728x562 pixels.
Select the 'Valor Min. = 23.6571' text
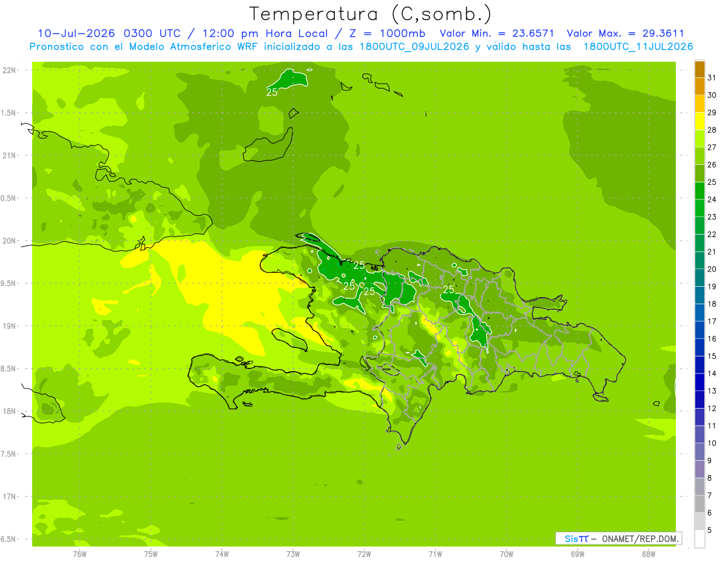[x=497, y=33]
